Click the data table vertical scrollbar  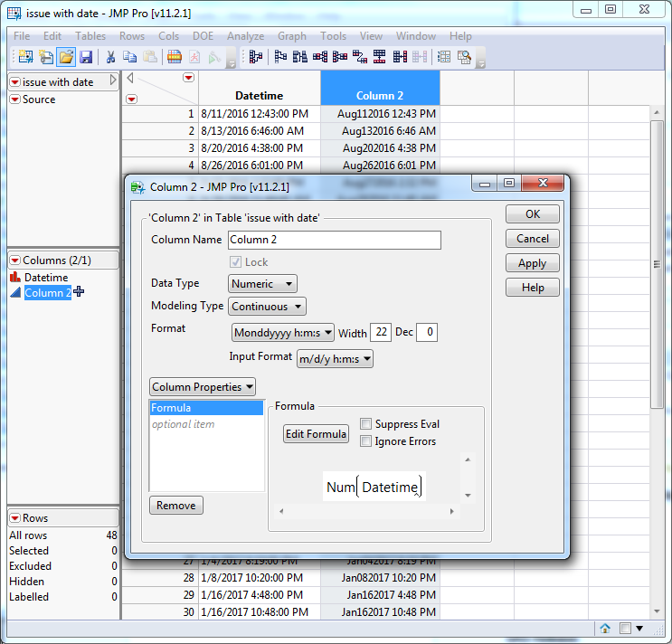coord(657,264)
